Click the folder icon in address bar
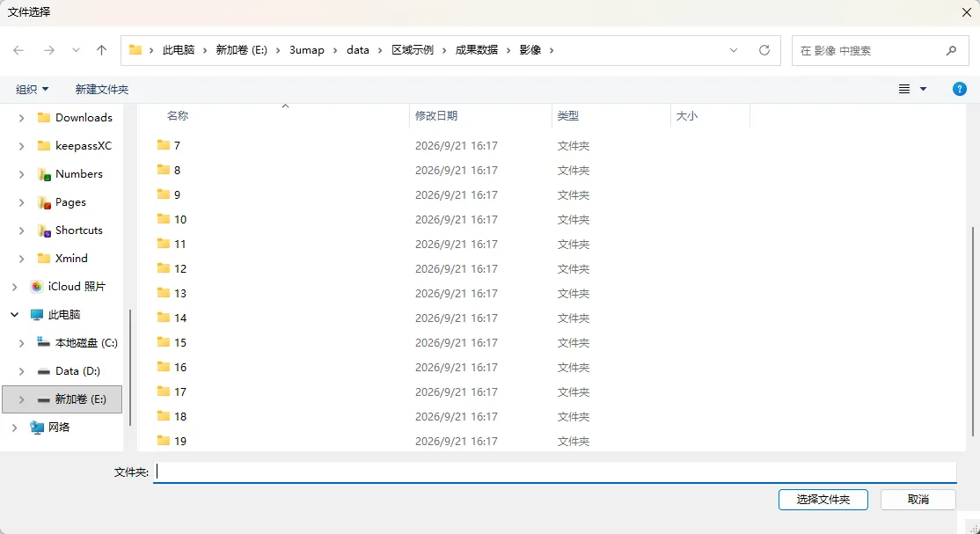Image resolution: width=980 pixels, height=534 pixels. tap(135, 50)
